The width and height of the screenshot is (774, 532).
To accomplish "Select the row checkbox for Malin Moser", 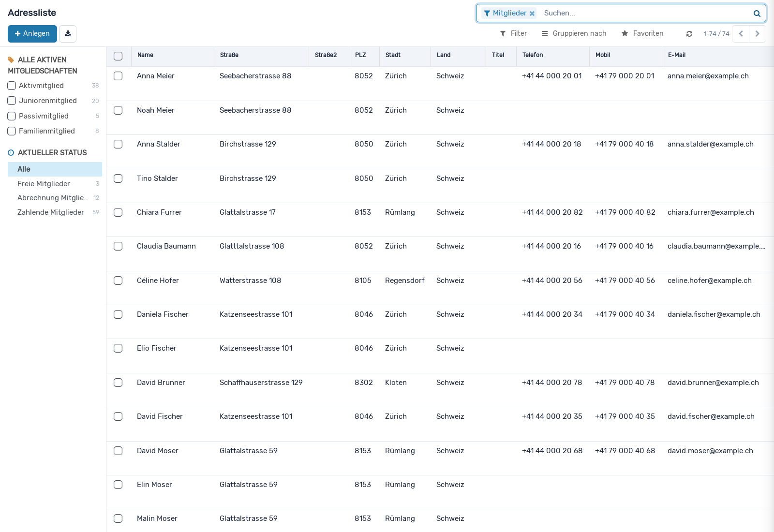I will 118,518.
